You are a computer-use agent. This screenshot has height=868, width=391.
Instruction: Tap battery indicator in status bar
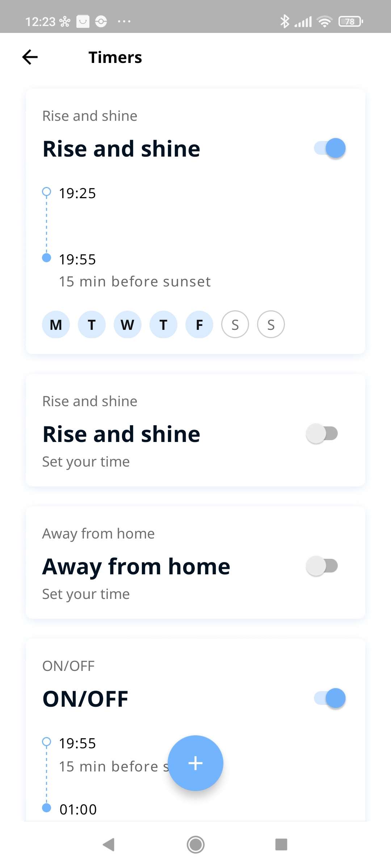[x=350, y=22]
